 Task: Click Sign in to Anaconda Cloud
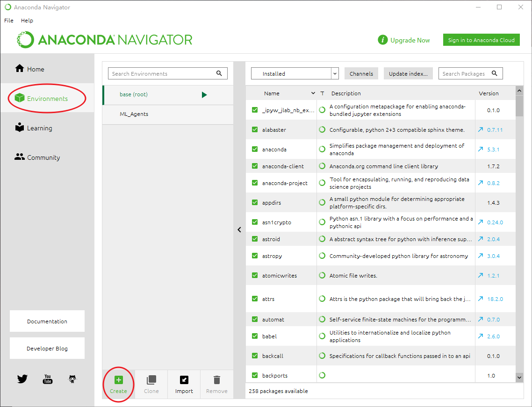tap(481, 40)
